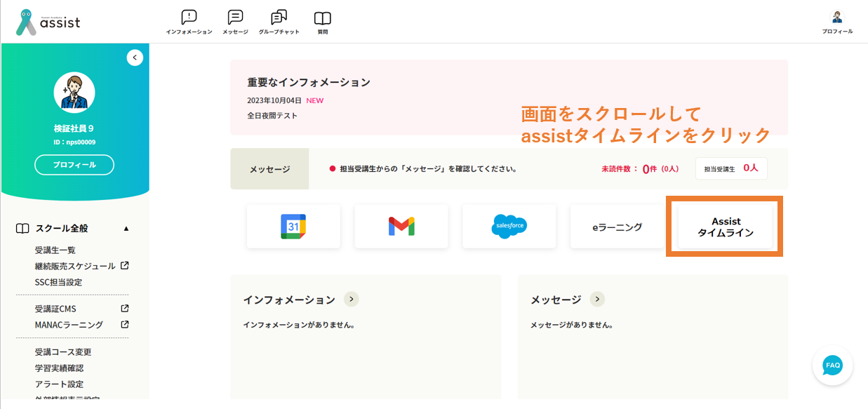Image resolution: width=868 pixels, height=409 pixels.
Task: Open the eラーニング shortcut tile
Action: pos(617,227)
